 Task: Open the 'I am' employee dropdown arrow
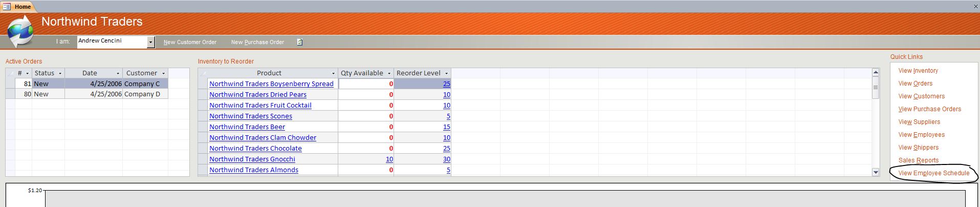tap(151, 42)
